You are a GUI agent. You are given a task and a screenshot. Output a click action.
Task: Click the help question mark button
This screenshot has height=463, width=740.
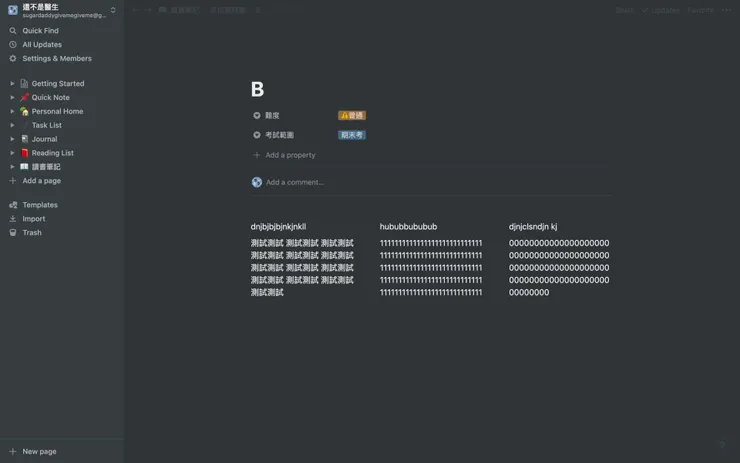pos(722,445)
